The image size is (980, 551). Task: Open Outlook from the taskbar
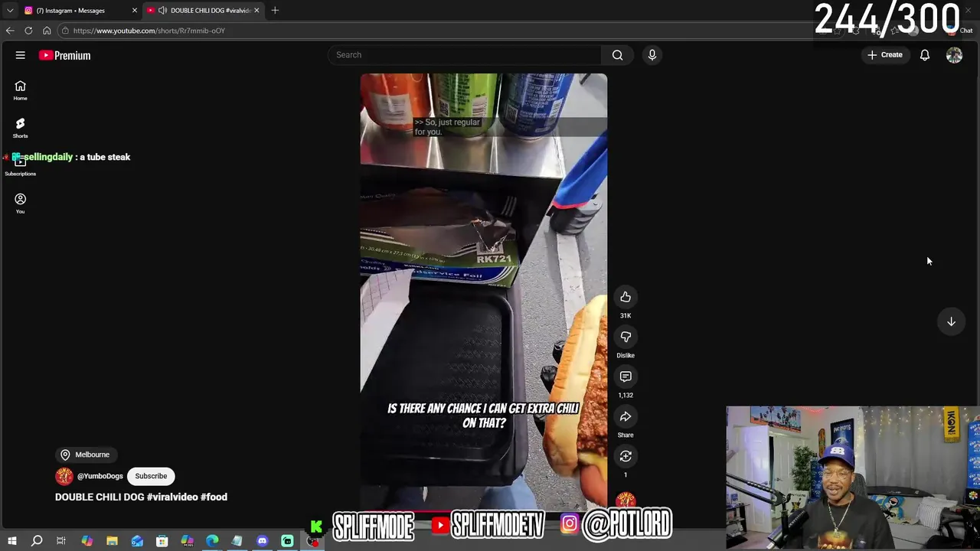pos(137,541)
